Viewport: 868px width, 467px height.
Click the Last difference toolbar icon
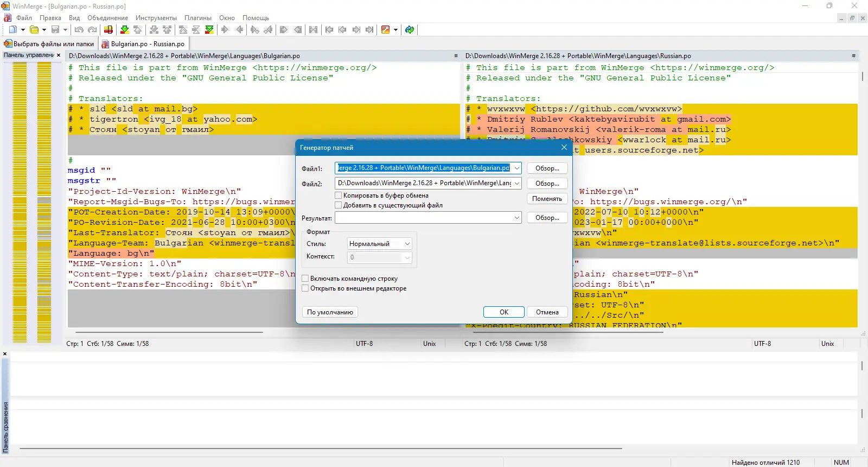point(209,30)
